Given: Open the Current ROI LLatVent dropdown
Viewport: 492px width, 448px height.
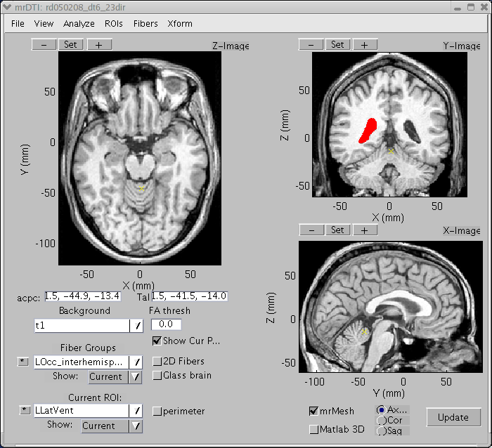Looking at the screenshot, I should coord(138,410).
